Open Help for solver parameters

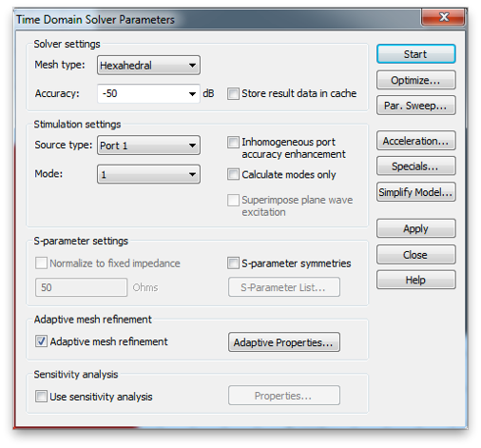click(x=415, y=280)
